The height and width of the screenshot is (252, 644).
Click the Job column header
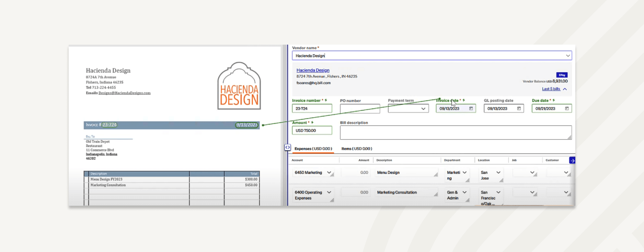tap(514, 160)
